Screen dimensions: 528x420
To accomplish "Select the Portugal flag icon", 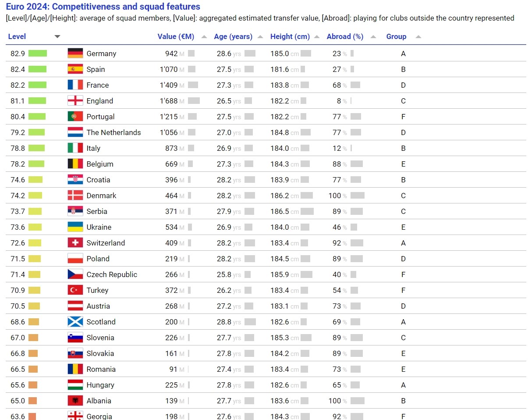I will click(x=75, y=117).
